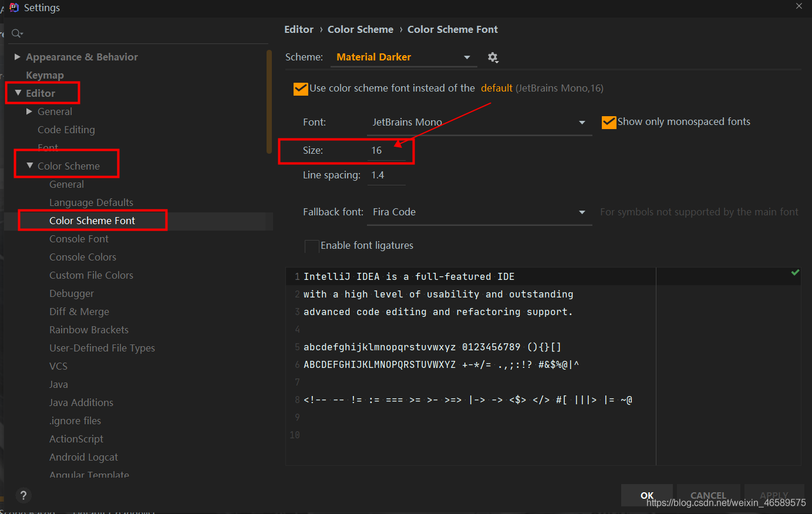Close the Settings window
This screenshot has height=514, width=812.
tap(799, 6)
